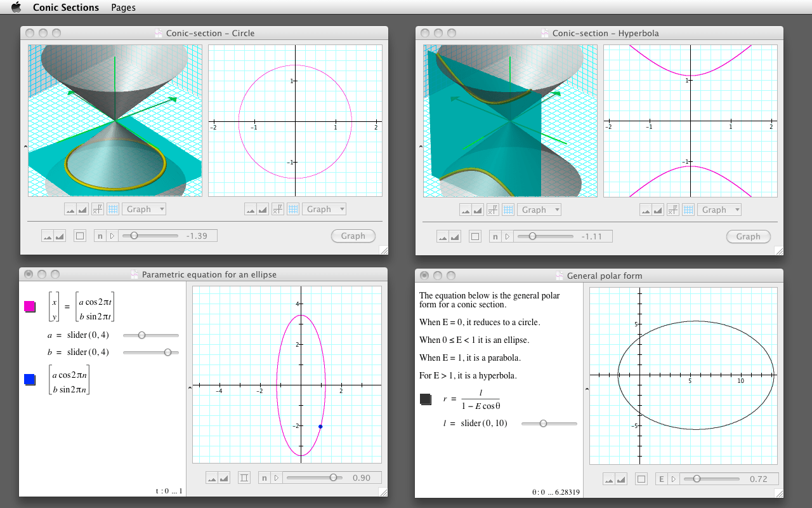Click the E parameter button in polar form window
Screen dimensions: 812x508
(661, 479)
